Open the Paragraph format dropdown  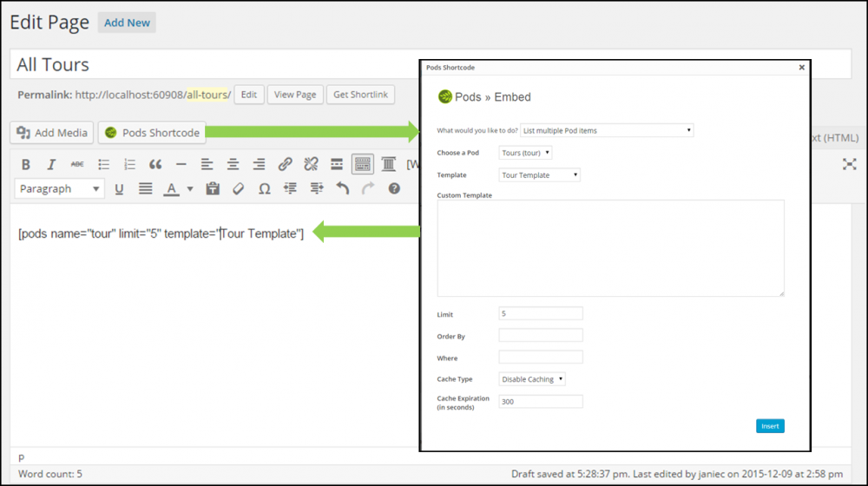[x=59, y=188]
